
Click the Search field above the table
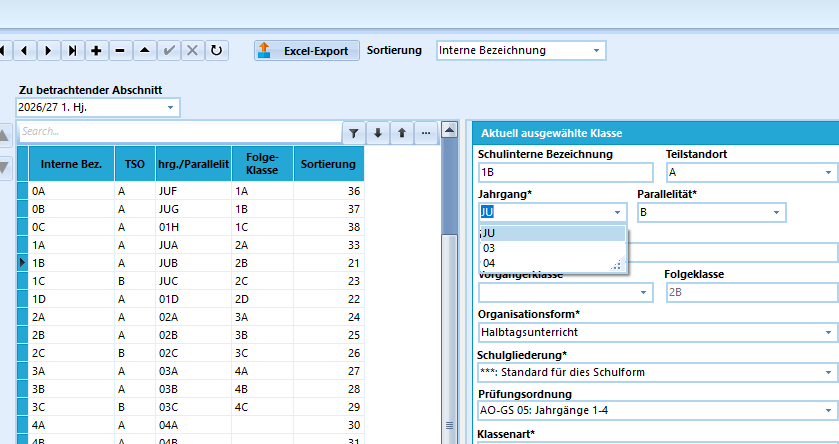click(x=180, y=132)
